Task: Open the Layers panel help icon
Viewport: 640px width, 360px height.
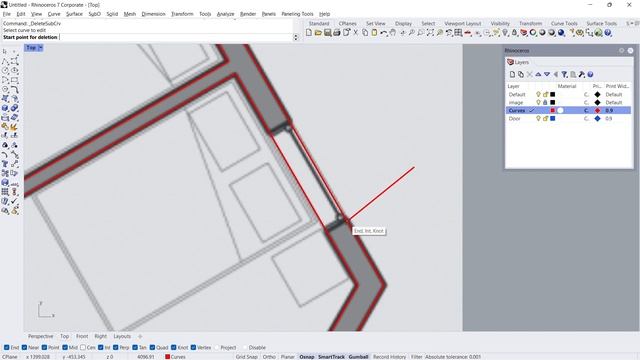Action: [590, 74]
